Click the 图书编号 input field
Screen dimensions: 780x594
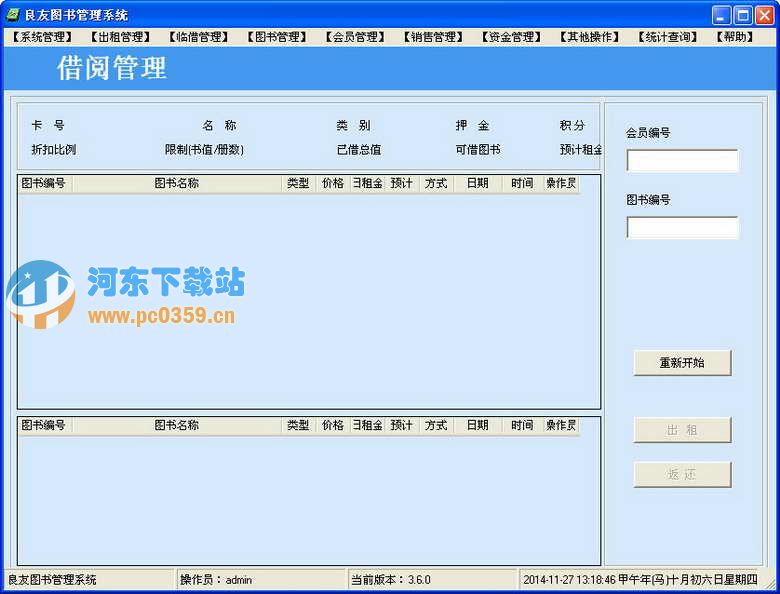tap(682, 227)
